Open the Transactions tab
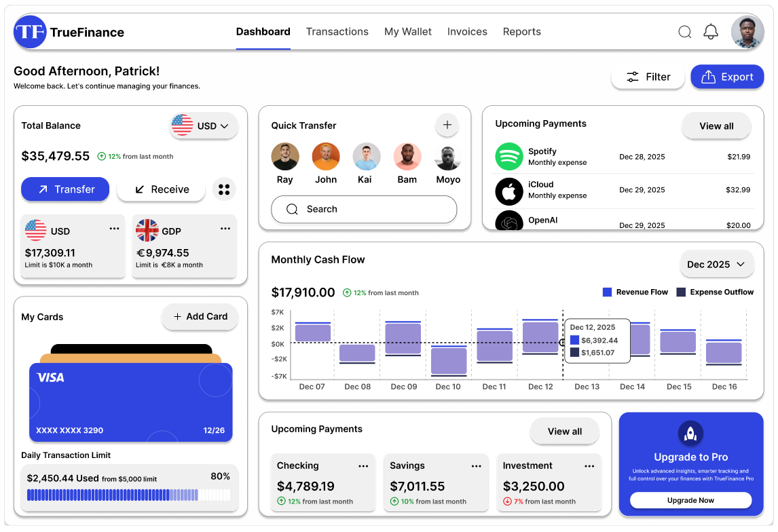778x532 pixels. click(x=337, y=32)
